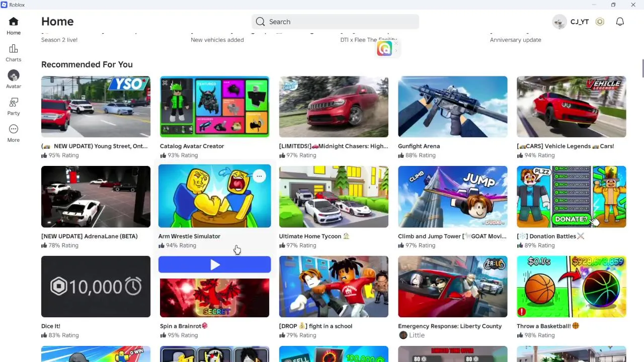Open Throw a Basketball! thumbnail
Image resolution: width=644 pixels, height=362 pixels.
coord(571,287)
